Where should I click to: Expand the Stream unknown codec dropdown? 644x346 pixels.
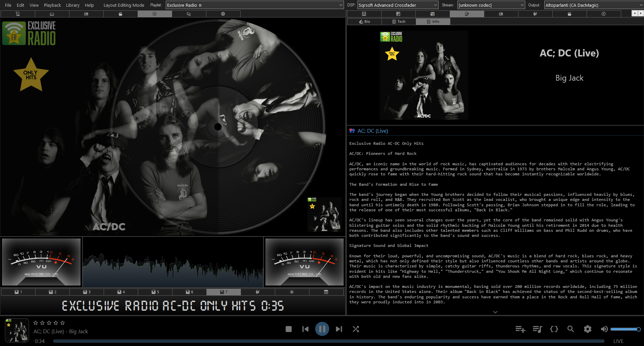click(491, 5)
